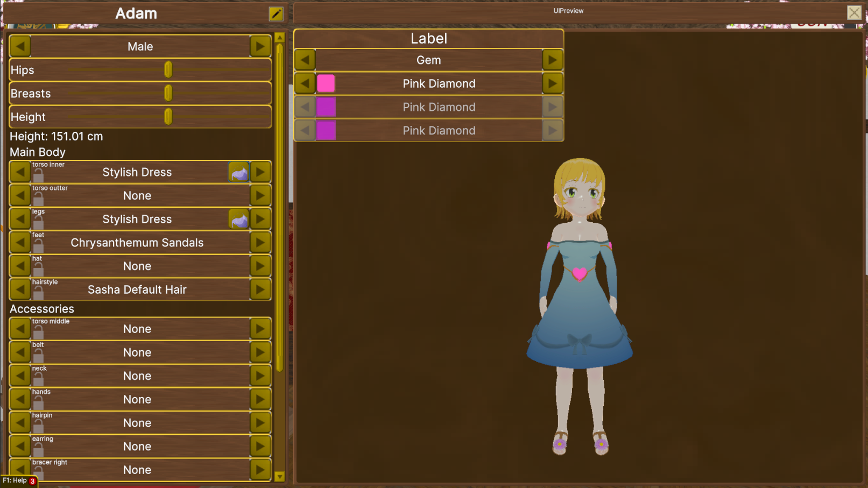Image resolution: width=868 pixels, height=488 pixels.
Task: Select next hands accessory
Action: click(x=260, y=399)
